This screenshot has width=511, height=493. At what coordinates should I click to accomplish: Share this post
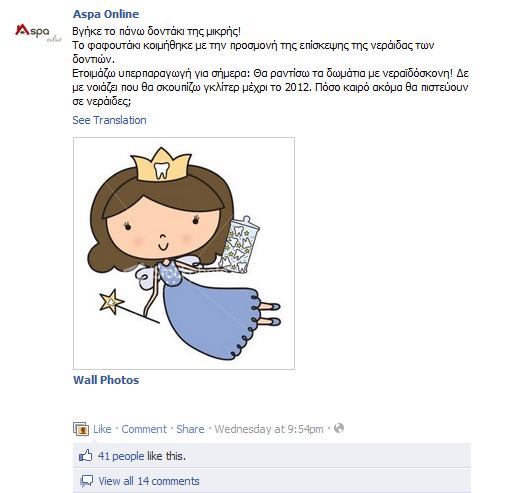190,429
